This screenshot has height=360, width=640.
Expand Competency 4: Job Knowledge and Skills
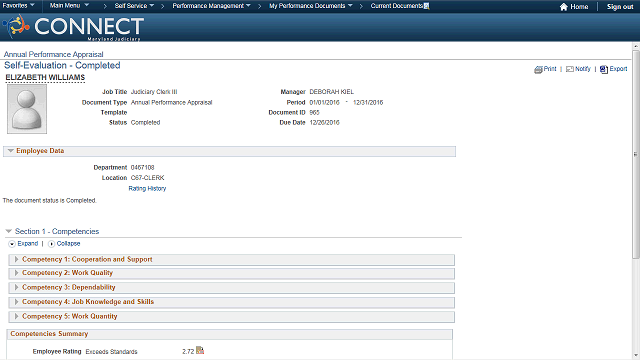coord(16,302)
